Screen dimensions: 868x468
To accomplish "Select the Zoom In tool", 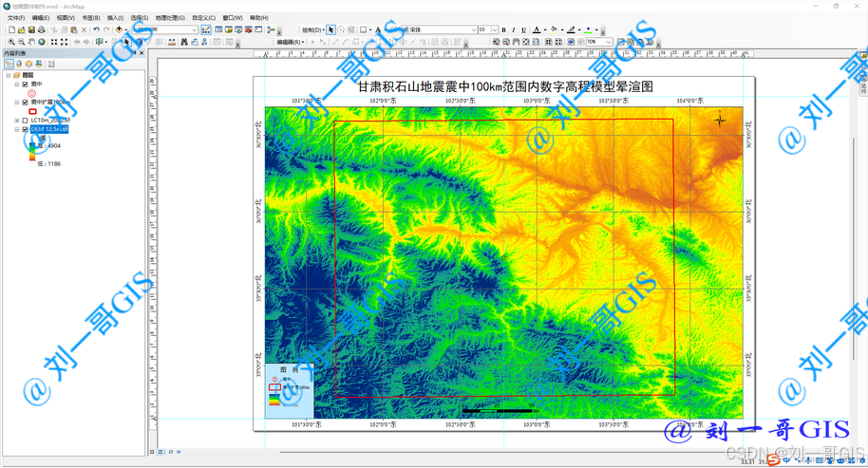I will click(x=11, y=42).
